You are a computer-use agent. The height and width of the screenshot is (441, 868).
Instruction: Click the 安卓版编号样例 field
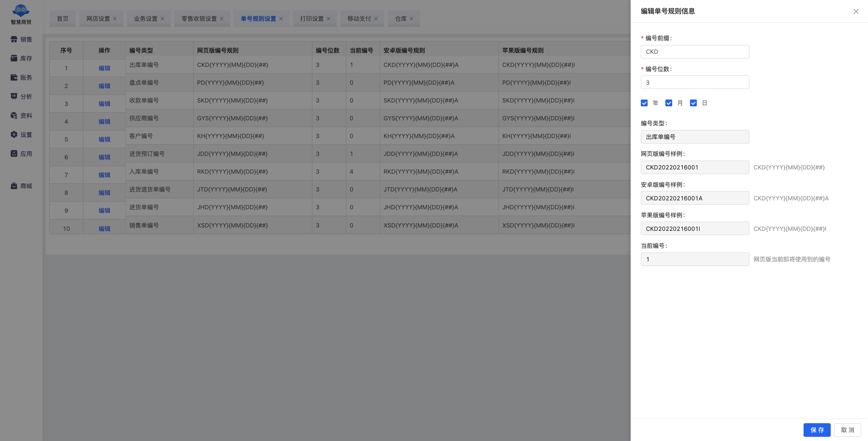click(695, 198)
